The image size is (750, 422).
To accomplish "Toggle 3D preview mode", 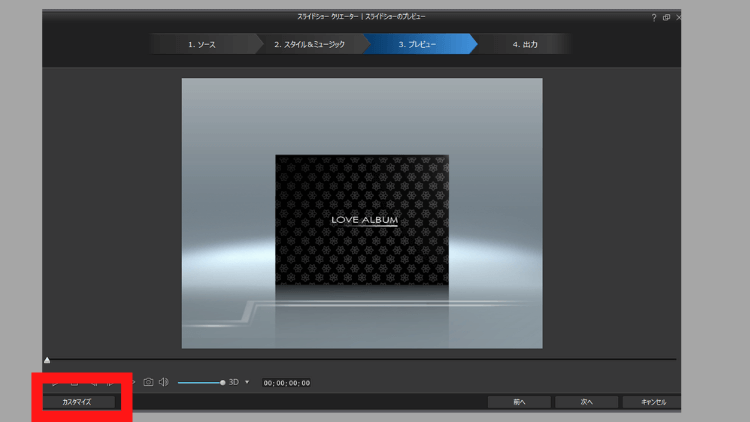I will [x=234, y=382].
